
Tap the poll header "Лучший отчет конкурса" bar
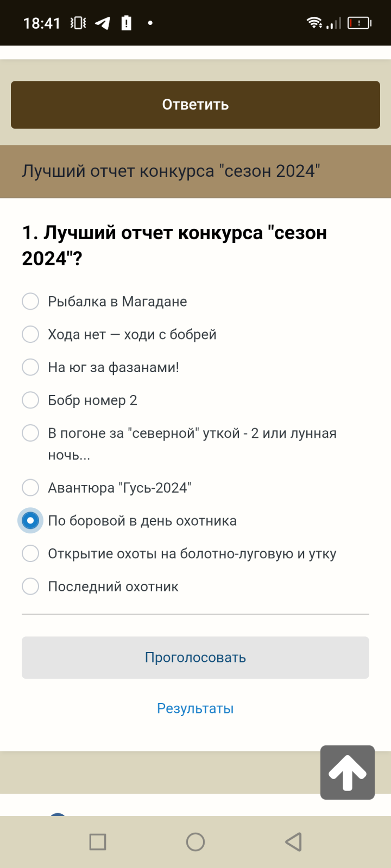click(x=195, y=171)
